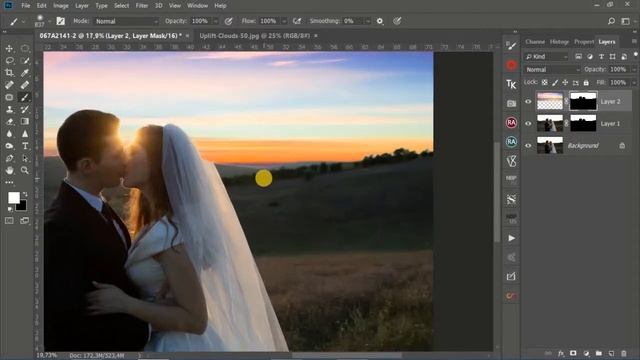Select the Horizontal Type tool
This screenshot has width=640, height=360.
point(25,146)
